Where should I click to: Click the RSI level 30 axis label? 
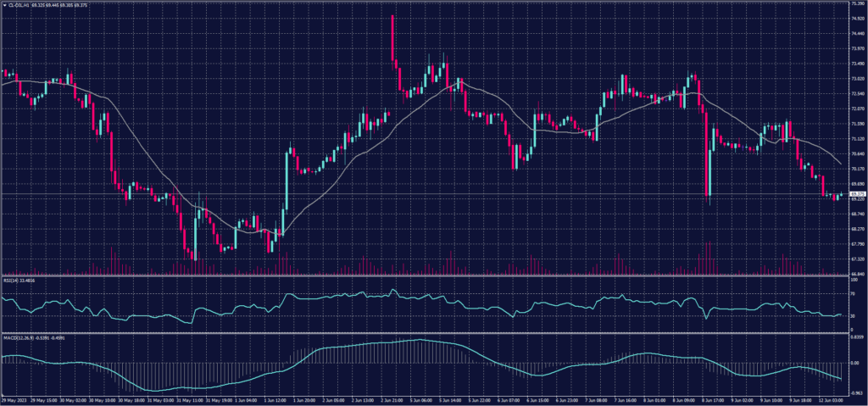click(x=853, y=316)
